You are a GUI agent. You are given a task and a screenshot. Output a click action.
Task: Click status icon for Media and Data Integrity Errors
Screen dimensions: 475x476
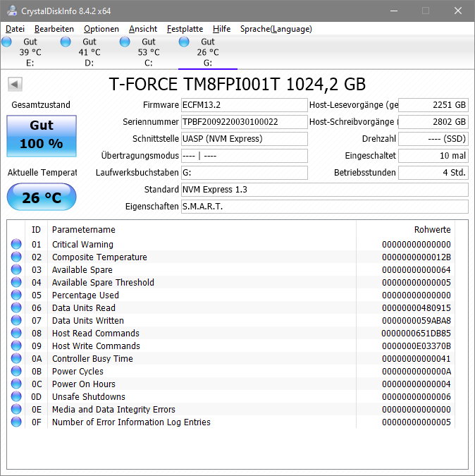tap(16, 409)
